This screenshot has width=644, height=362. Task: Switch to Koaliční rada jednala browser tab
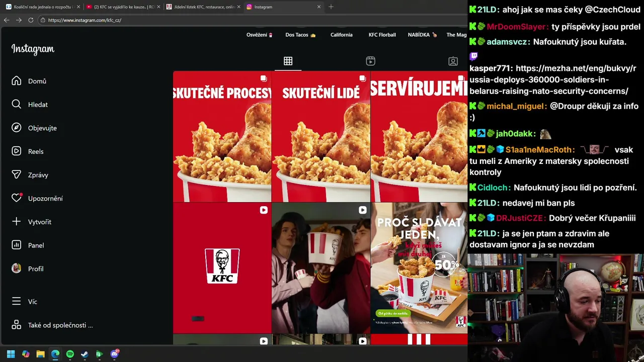pyautogui.click(x=43, y=7)
